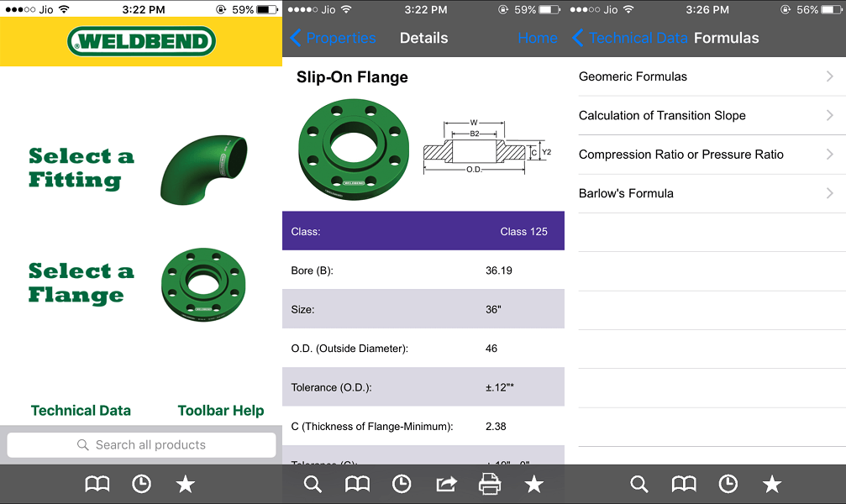Tap the Details screen title

pos(423,38)
